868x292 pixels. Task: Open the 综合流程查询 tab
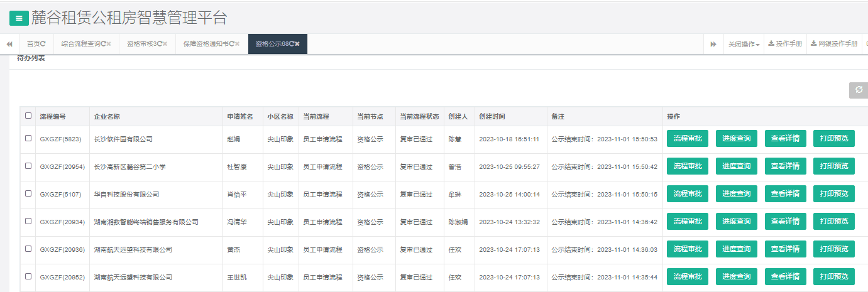click(x=80, y=44)
